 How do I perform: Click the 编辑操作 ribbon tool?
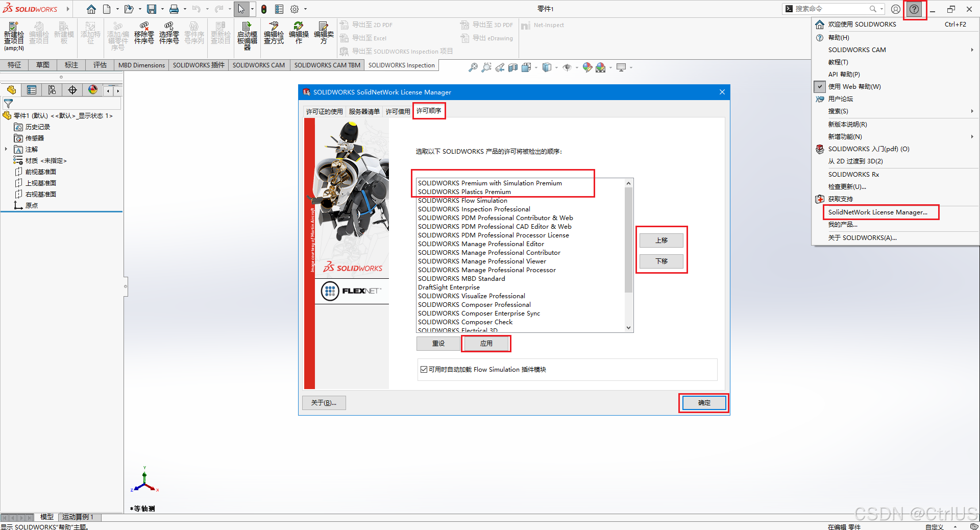pos(299,33)
